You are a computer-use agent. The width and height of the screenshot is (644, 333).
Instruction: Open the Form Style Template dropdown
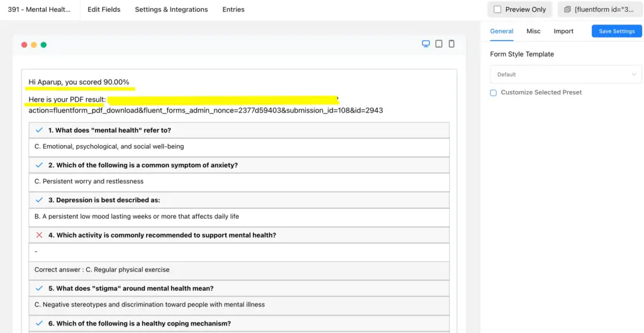[565, 75]
